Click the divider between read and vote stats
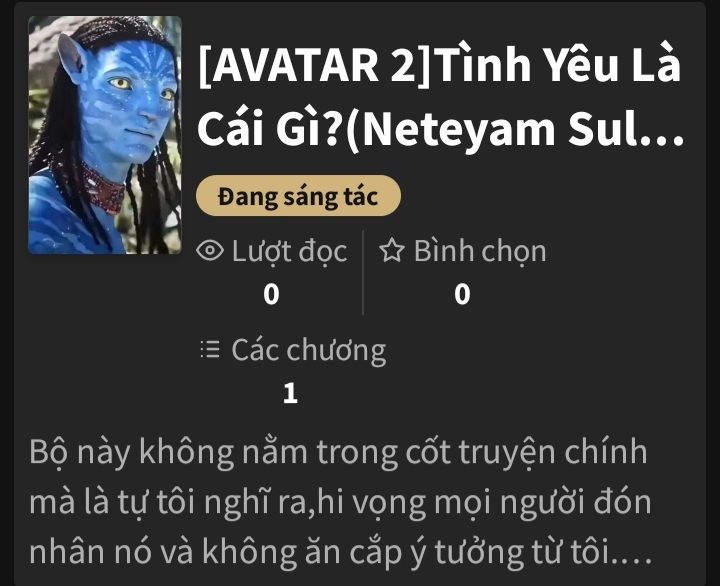The width and height of the screenshot is (720, 586). 363,272
